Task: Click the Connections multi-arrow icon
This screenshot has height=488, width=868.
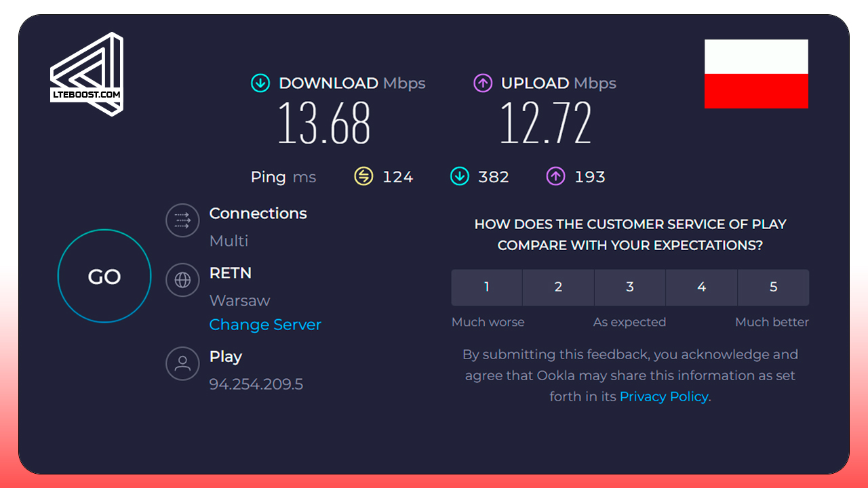Action: tap(182, 220)
